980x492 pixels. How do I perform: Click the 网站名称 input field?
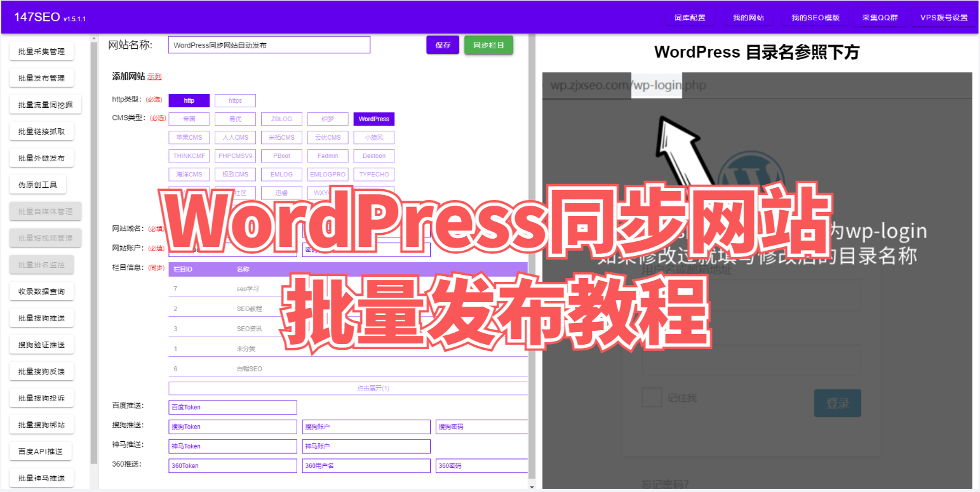point(269,45)
